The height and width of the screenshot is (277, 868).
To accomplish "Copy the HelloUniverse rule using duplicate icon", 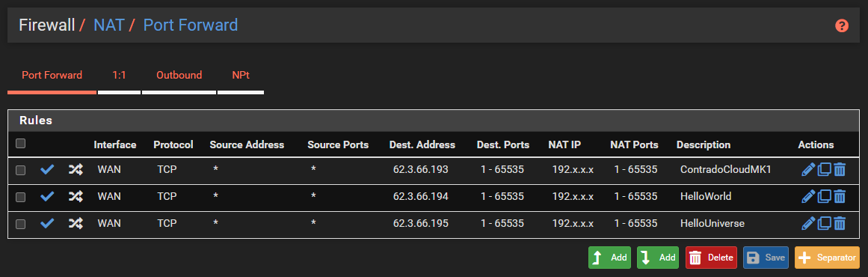I will [x=825, y=224].
